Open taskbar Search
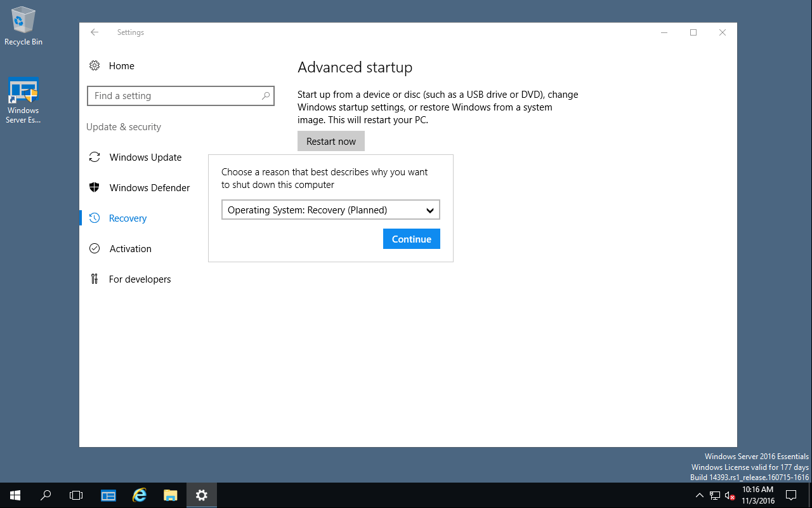The height and width of the screenshot is (508, 812). [46, 495]
